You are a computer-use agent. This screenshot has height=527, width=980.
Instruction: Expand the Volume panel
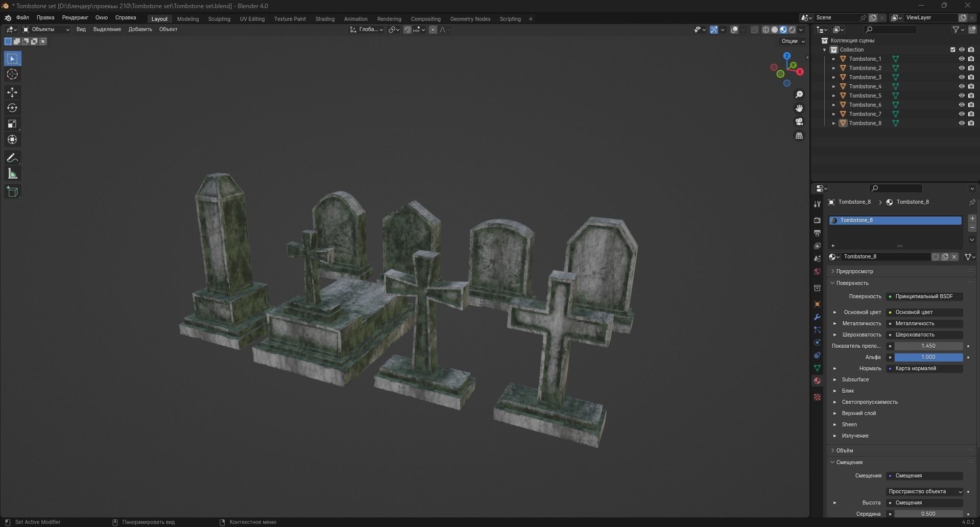point(844,450)
